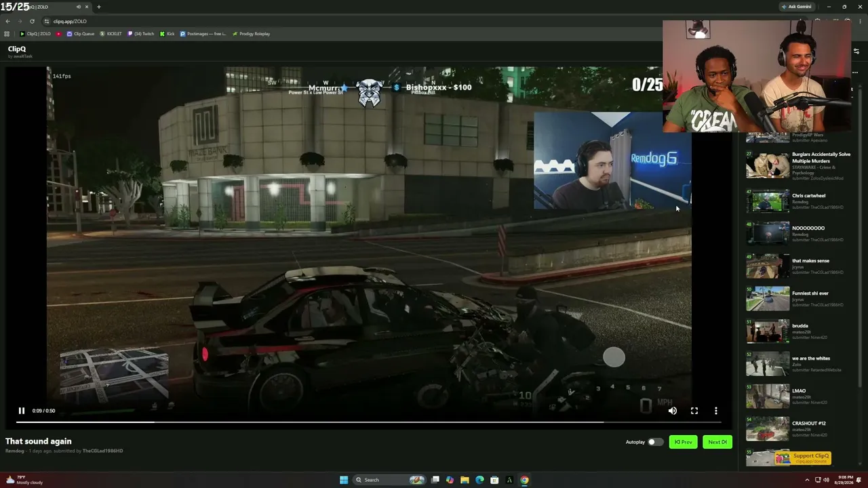Open File Explorer from the taskbar

465,480
